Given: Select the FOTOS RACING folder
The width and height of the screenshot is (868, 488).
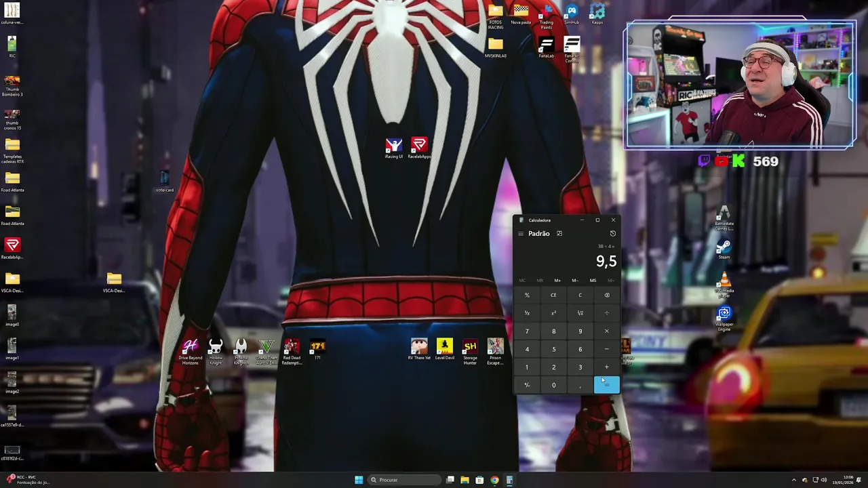Looking at the screenshot, I should pyautogui.click(x=496, y=17).
